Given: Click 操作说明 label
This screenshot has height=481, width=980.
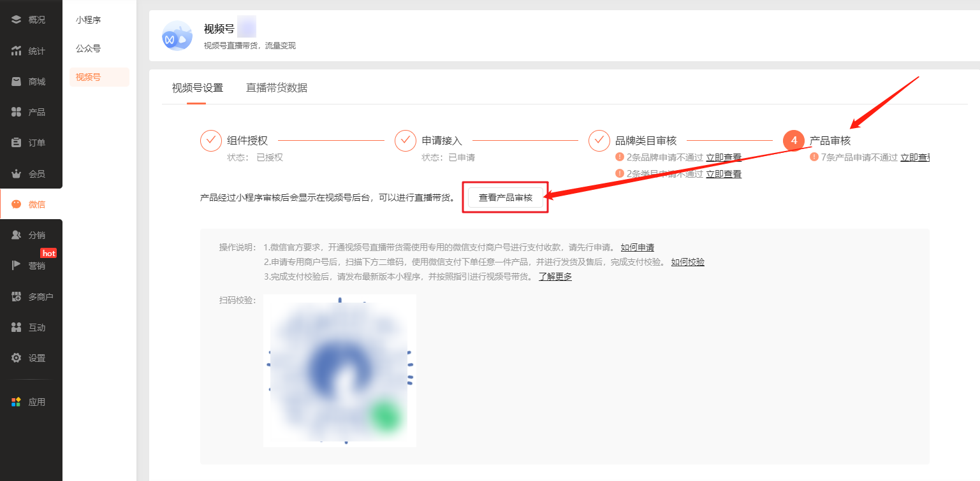Looking at the screenshot, I should click(x=238, y=247).
